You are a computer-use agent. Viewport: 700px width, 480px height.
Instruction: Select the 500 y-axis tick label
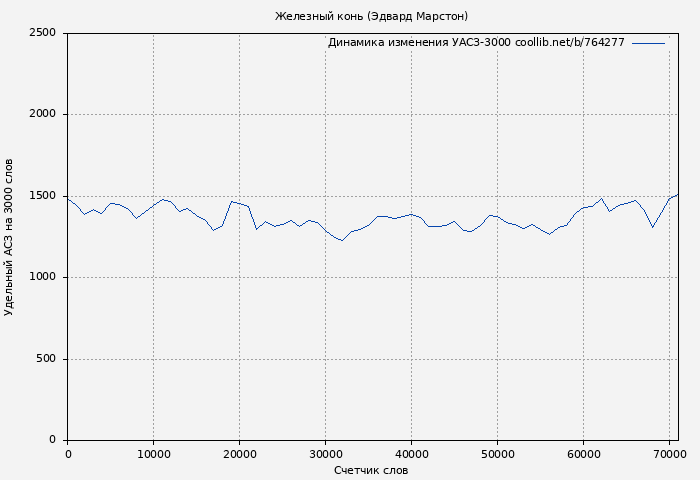[x=46, y=359]
